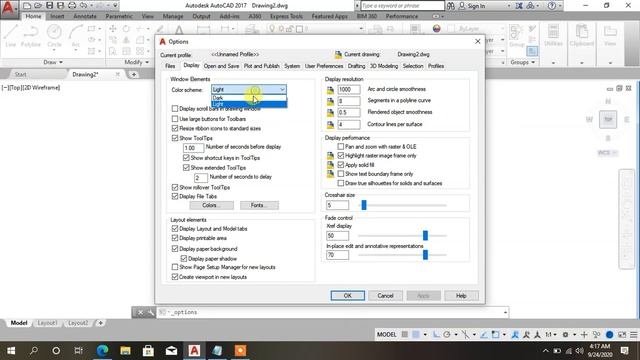Image resolution: width=640 pixels, height=360 pixels.
Task: Click the Open file icon in quick access toolbar
Action: coord(38,6)
